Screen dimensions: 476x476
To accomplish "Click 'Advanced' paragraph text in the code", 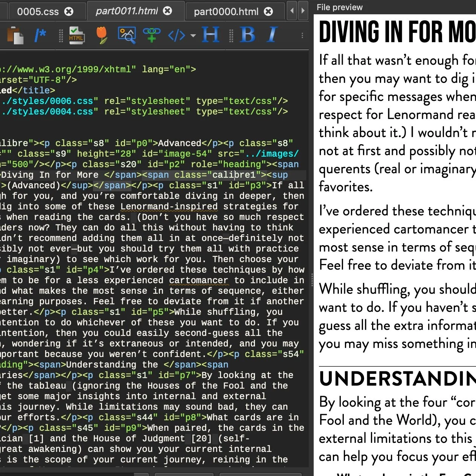I will tap(180, 143).
